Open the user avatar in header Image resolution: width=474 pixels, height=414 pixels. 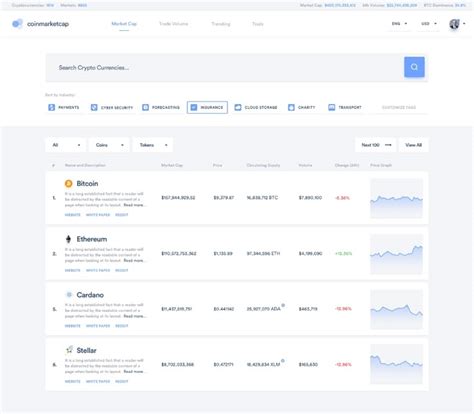click(454, 24)
